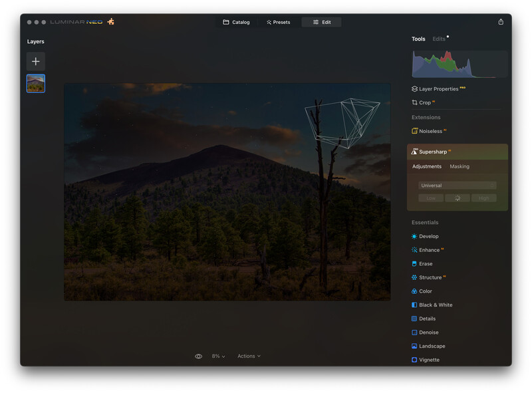Add a new layer with plus button
The image size is (532, 393).
[36, 61]
